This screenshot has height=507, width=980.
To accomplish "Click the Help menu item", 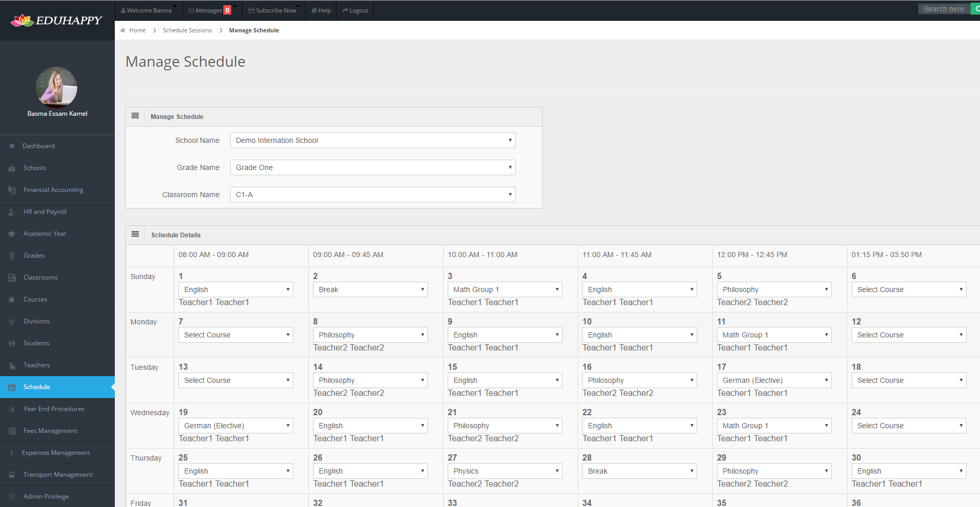I will pyautogui.click(x=321, y=10).
